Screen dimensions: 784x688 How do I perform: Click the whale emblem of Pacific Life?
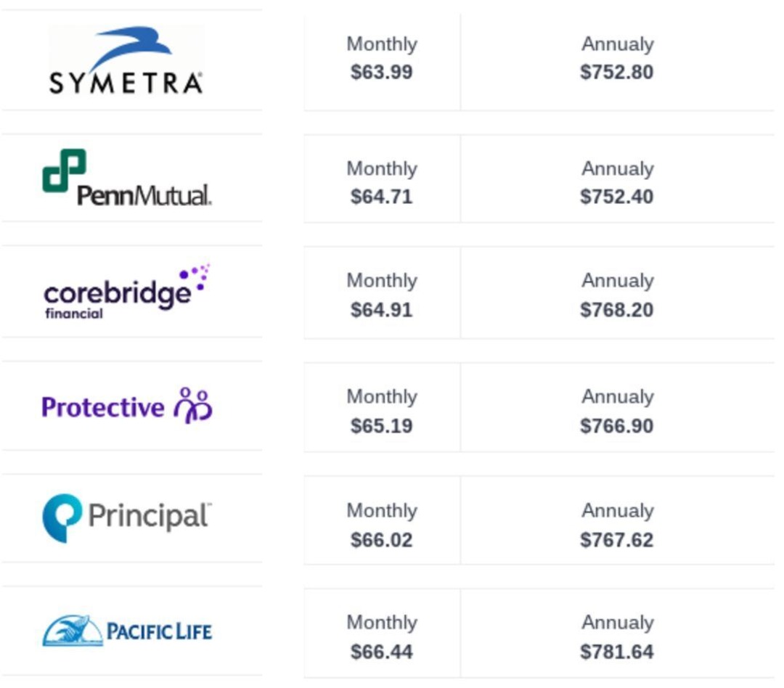coord(73,631)
